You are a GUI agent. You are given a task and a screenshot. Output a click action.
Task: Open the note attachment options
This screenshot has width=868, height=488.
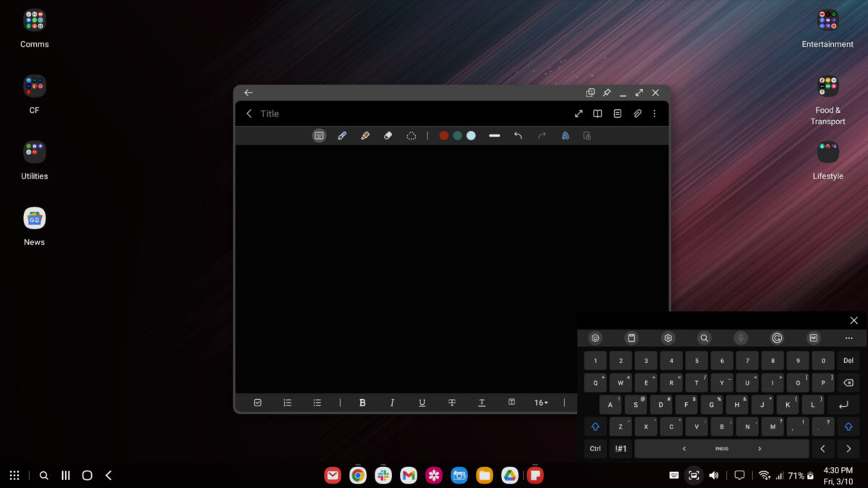(637, 114)
